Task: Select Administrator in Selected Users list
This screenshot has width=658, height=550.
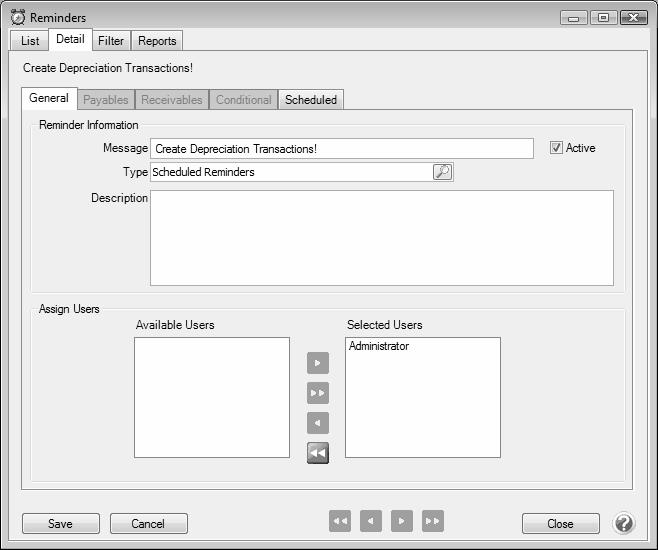Action: click(x=379, y=347)
